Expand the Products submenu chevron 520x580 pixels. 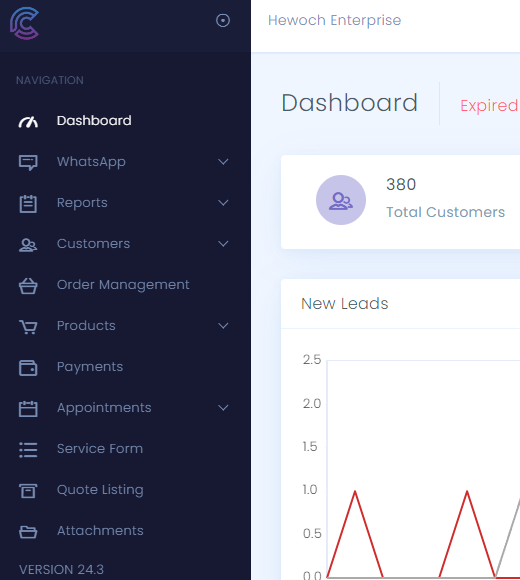223,326
